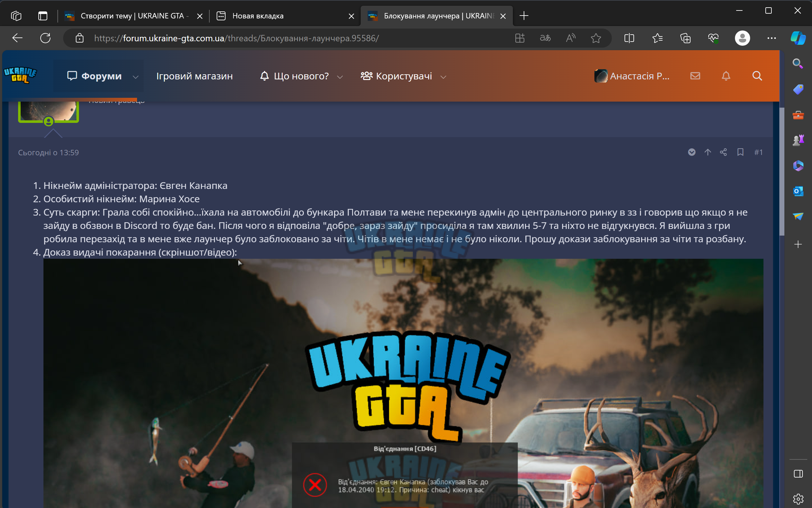Open the Shopping tag in sidebar
This screenshot has height=508, width=812.
click(x=798, y=89)
